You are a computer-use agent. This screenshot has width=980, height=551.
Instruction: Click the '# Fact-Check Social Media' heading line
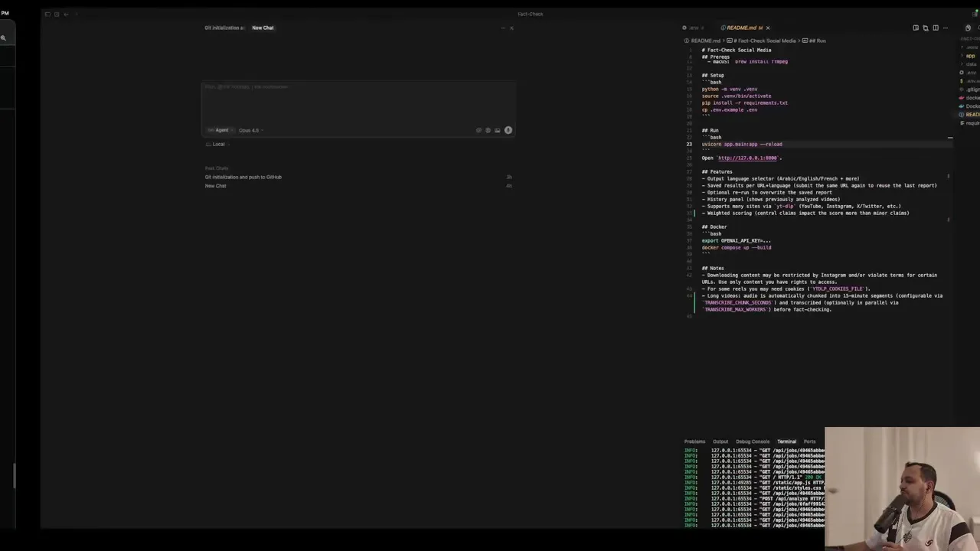[737, 50]
